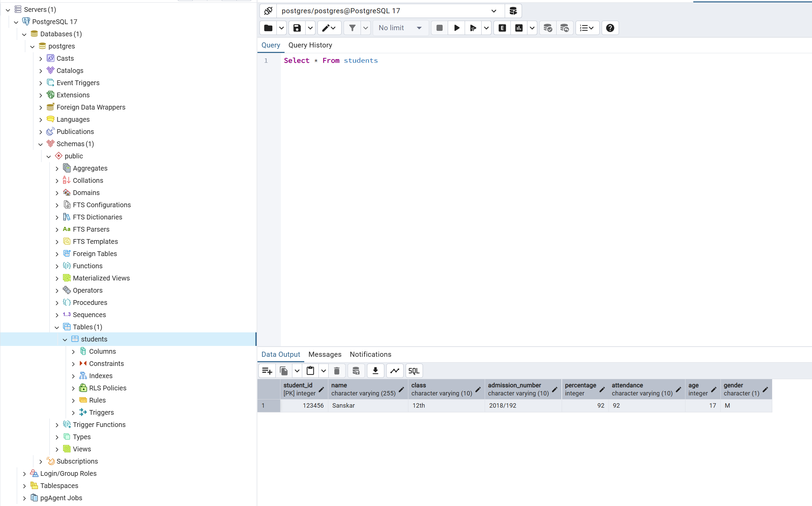812x506 pixels.
Task: Click the Sanskar name cell
Action: pyautogui.click(x=368, y=406)
